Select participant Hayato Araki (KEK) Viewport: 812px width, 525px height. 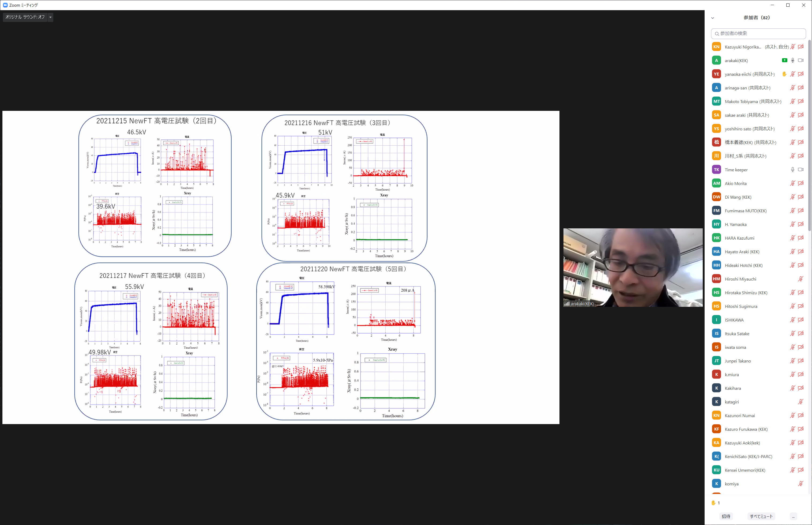pos(758,252)
